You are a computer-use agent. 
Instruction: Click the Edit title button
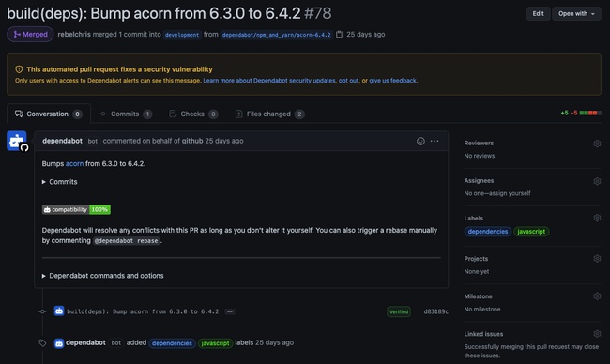[538, 14]
